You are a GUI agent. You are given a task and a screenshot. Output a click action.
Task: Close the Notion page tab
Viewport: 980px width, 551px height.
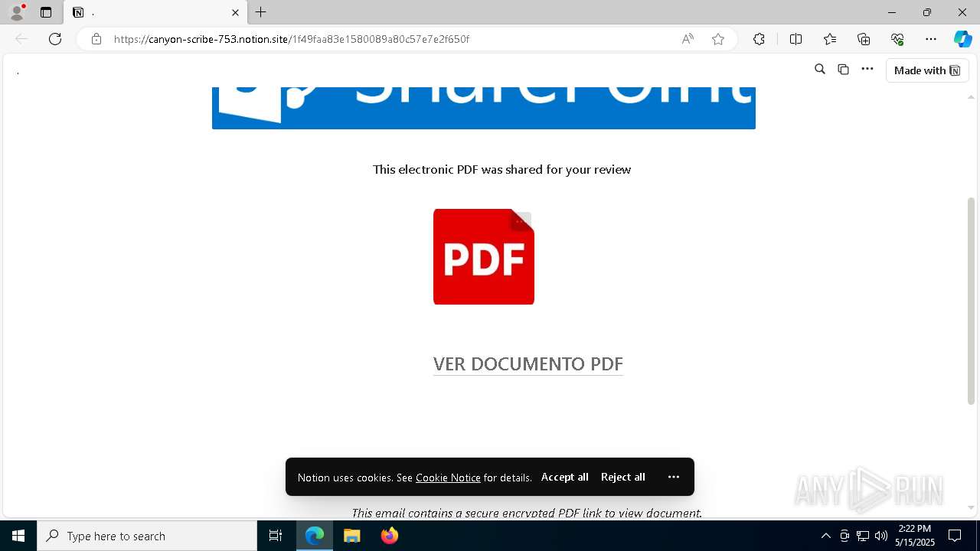[x=235, y=12]
